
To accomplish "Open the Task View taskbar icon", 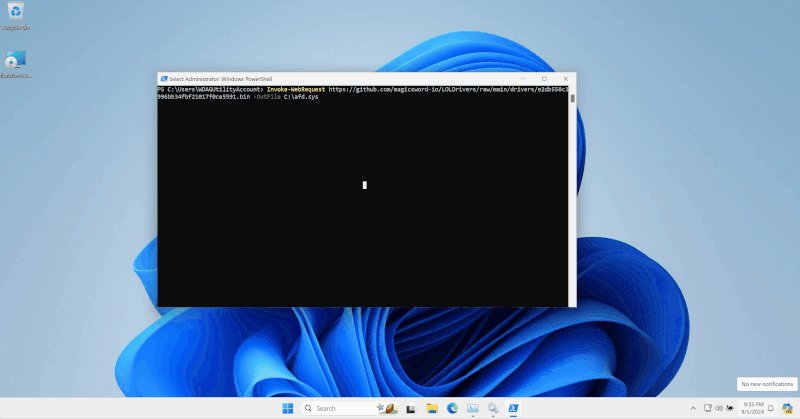I will point(411,408).
